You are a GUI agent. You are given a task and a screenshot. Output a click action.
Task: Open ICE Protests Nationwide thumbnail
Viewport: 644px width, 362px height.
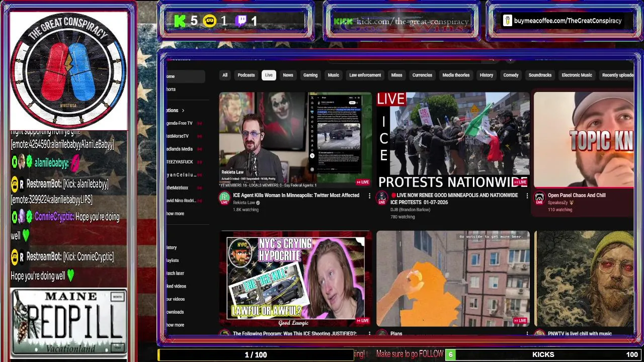click(x=453, y=140)
